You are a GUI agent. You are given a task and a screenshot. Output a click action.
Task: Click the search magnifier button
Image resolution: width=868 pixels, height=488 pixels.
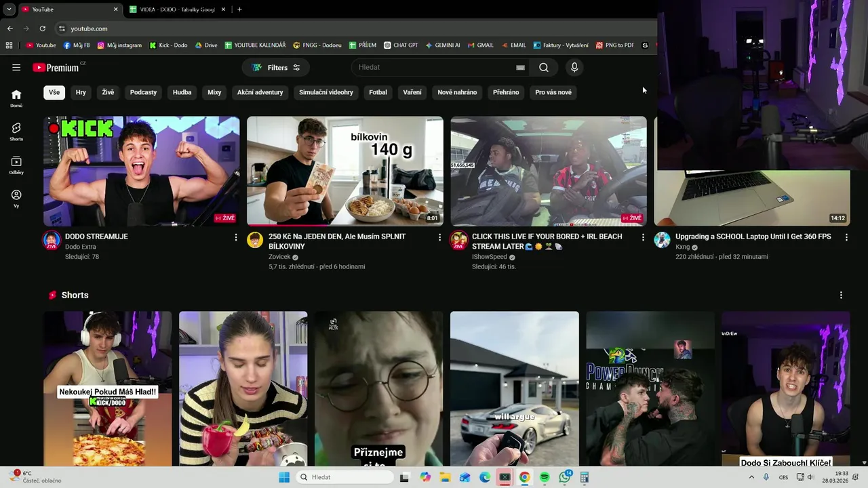[544, 67]
